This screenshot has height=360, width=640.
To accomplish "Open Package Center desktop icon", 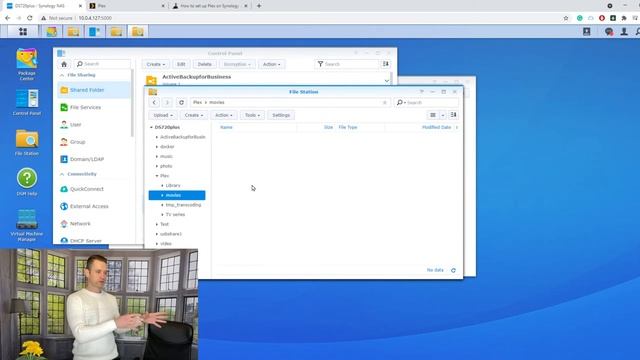I will (x=27, y=64).
